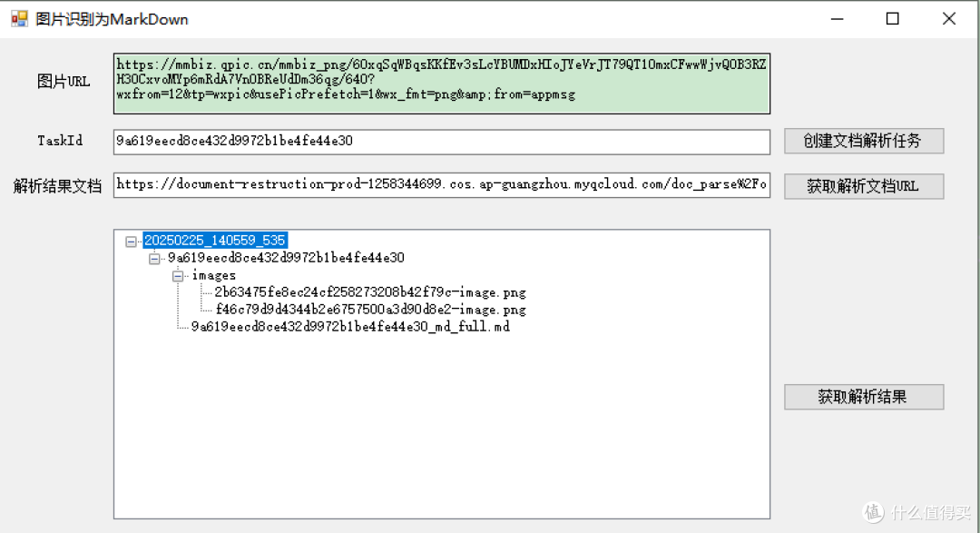Select the 20250225_140559_535 tree node
This screenshot has height=533, width=980.
[x=215, y=241]
